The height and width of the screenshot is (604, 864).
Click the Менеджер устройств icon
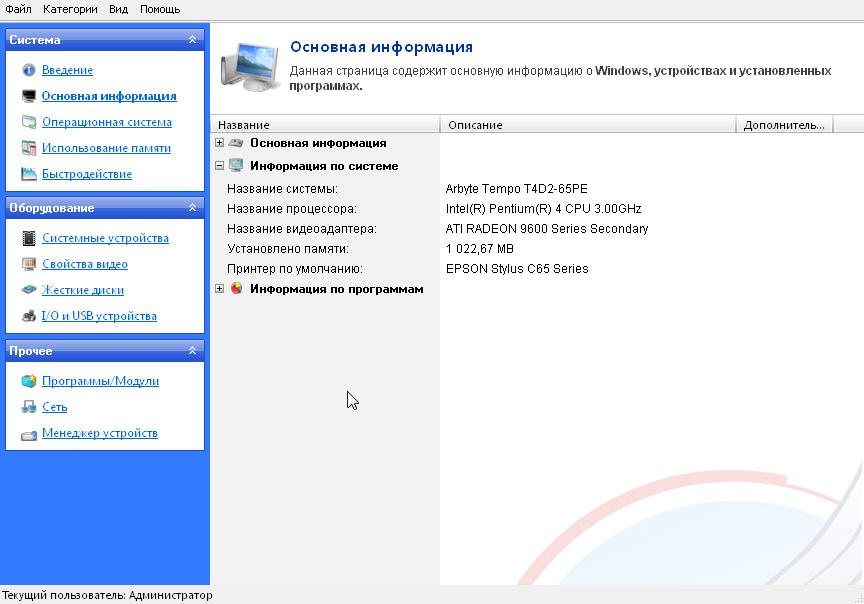[29, 435]
